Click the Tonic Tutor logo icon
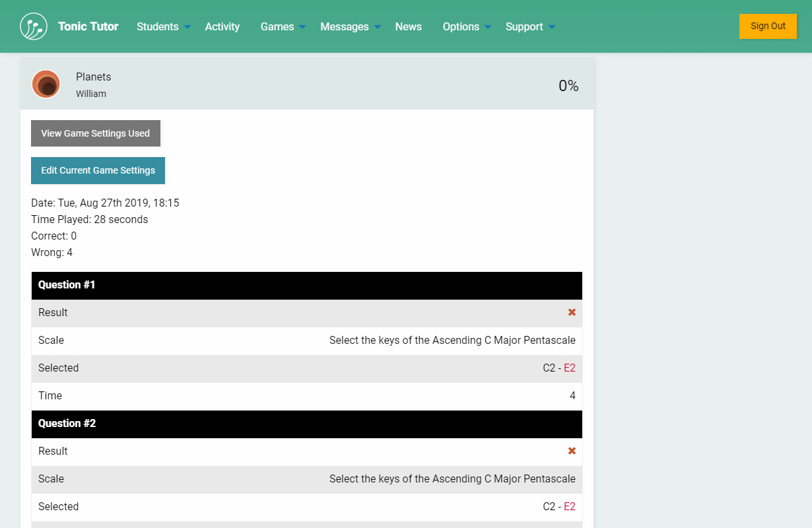The image size is (812, 528). (34, 26)
